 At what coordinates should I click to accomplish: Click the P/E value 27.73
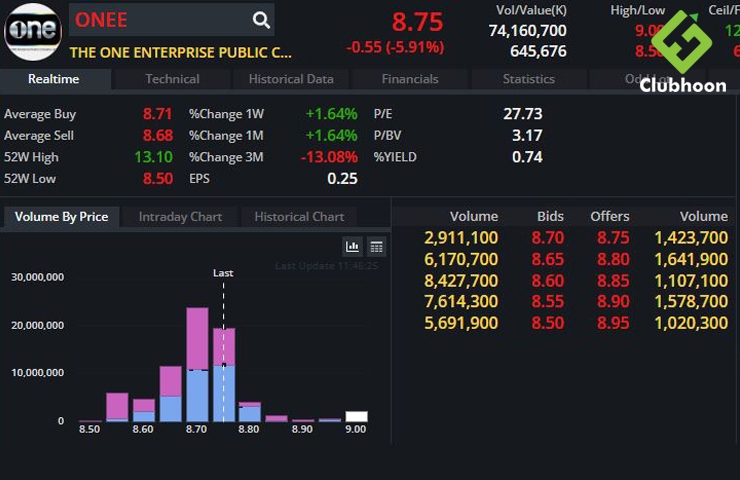click(x=523, y=114)
